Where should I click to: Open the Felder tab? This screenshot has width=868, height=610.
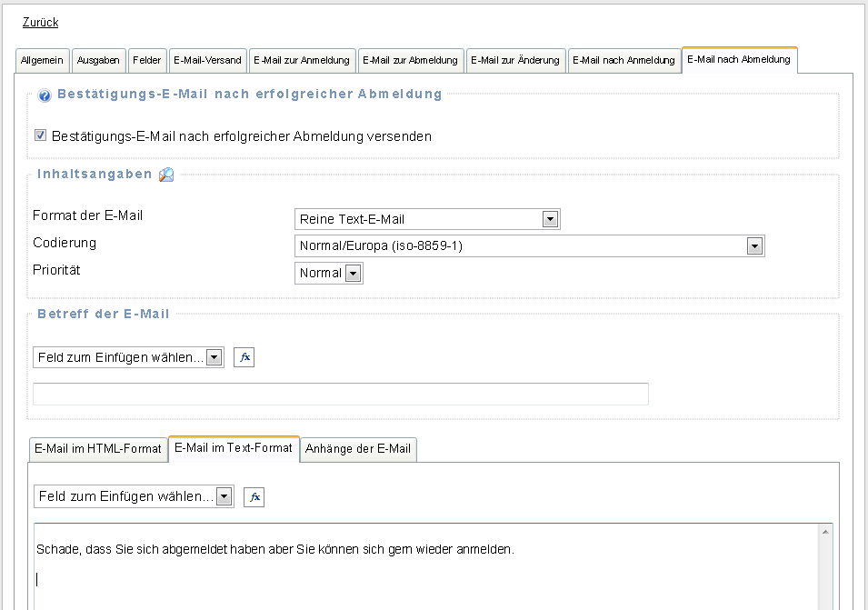[x=147, y=60]
